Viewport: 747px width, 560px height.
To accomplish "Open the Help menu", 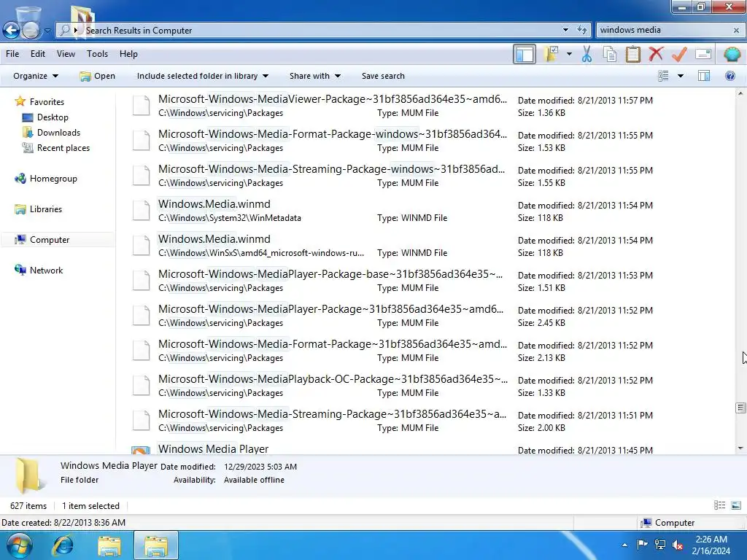I will coord(128,54).
